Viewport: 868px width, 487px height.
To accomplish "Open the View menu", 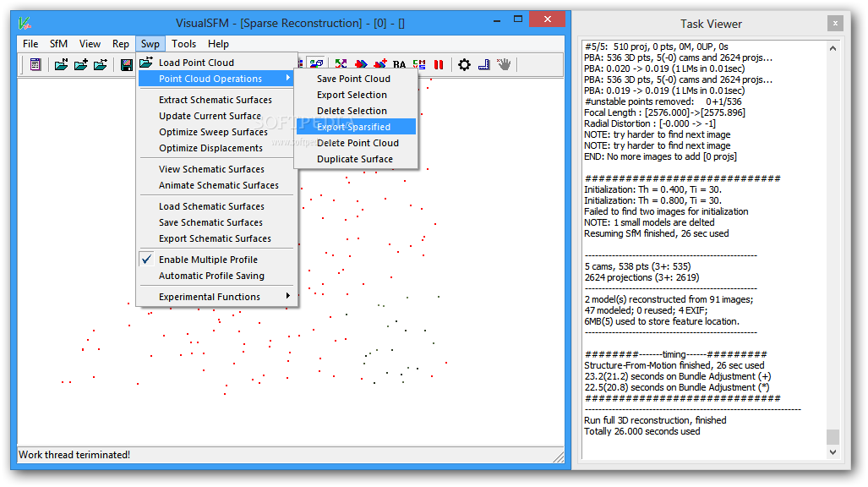I will (90, 44).
